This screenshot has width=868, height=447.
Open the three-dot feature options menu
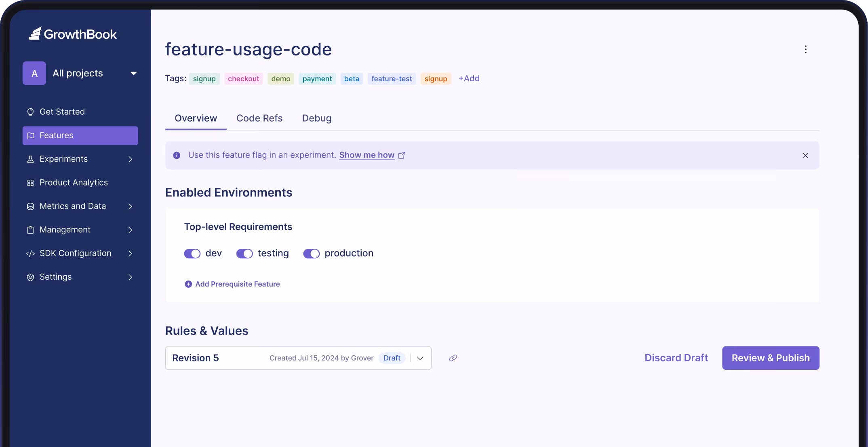click(806, 49)
